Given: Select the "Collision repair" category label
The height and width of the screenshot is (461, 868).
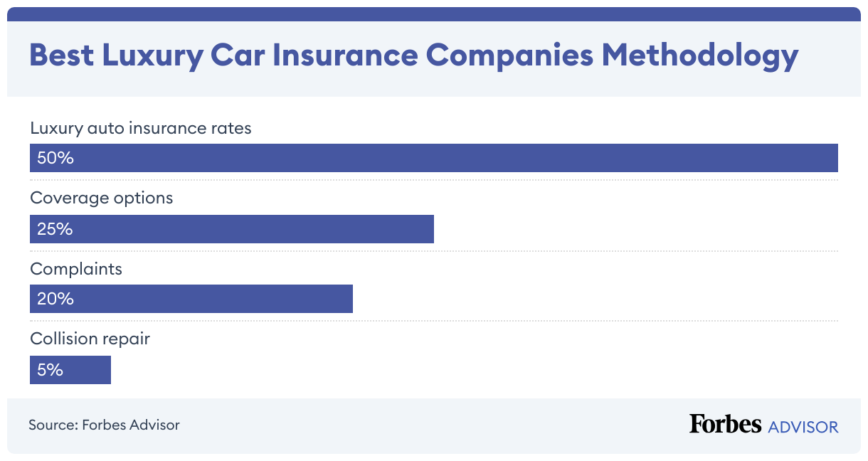Looking at the screenshot, I should (x=90, y=339).
